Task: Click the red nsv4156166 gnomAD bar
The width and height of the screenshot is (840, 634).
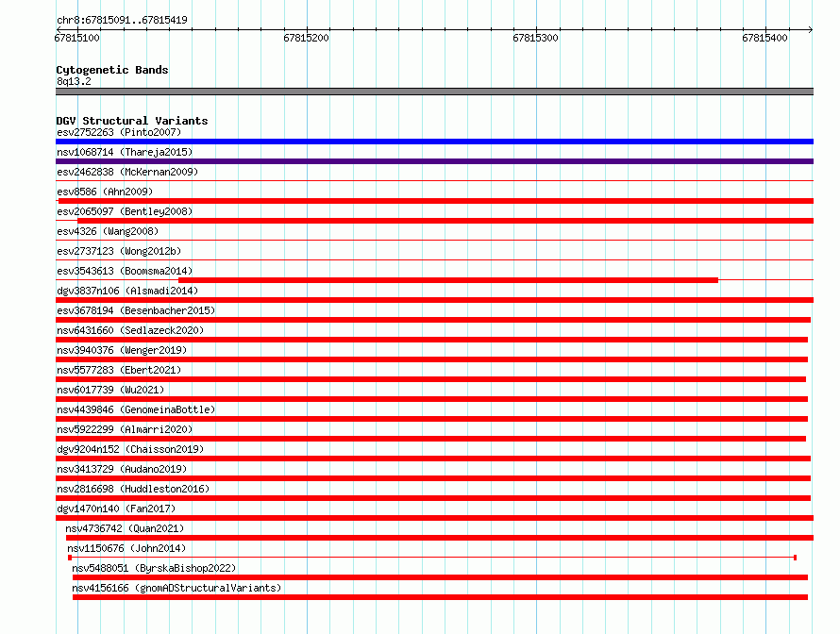Action: point(440,597)
